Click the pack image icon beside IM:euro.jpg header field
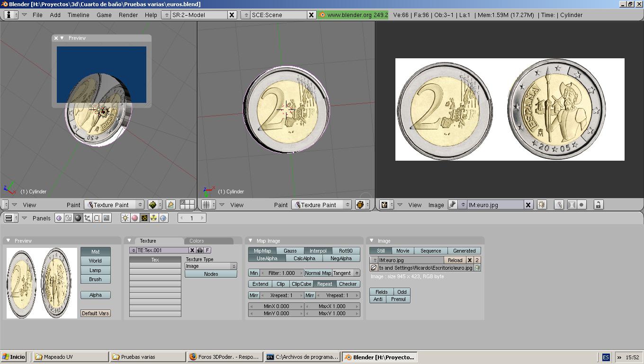Image resolution: width=644 pixels, height=364 pixels. click(541, 205)
